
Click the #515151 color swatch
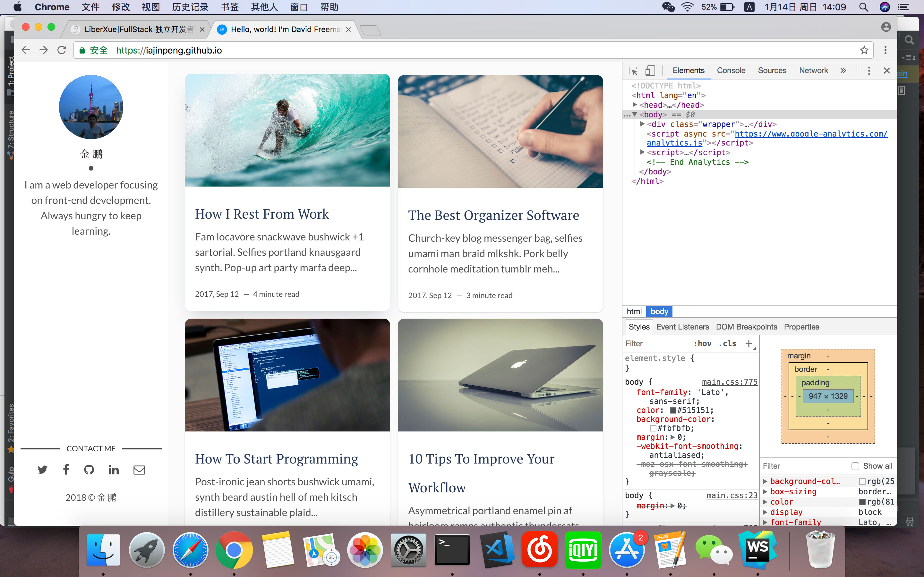pyautogui.click(x=673, y=410)
